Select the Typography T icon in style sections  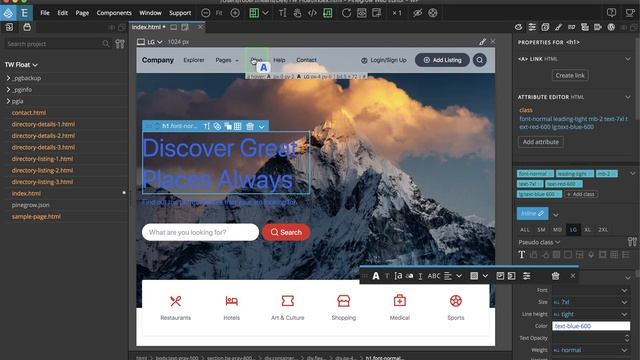click(522, 255)
